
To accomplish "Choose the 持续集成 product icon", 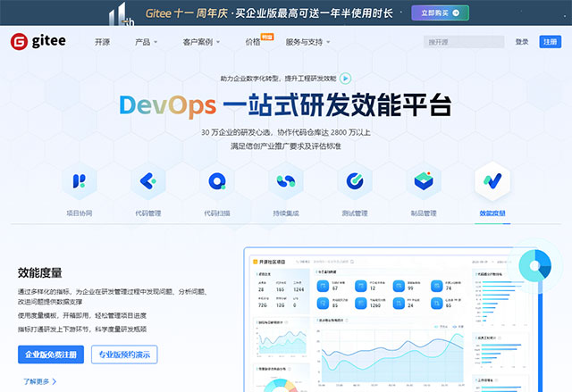I will (x=285, y=181).
